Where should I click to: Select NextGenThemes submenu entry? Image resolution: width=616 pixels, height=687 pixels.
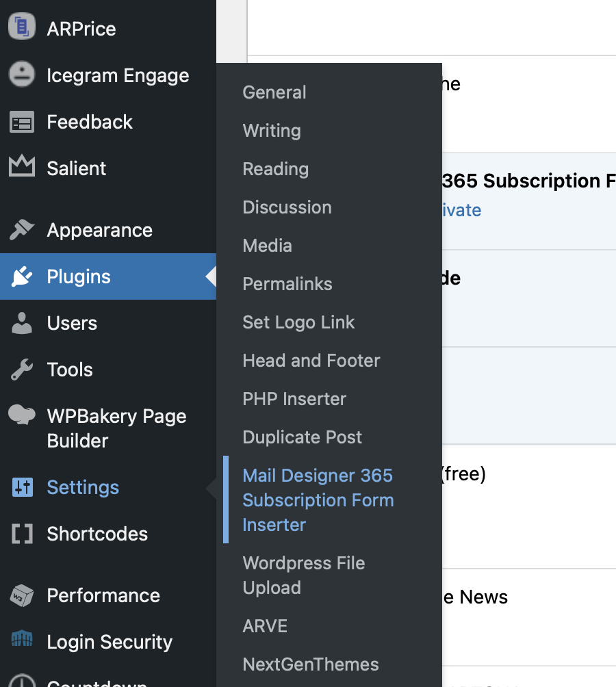tap(311, 664)
